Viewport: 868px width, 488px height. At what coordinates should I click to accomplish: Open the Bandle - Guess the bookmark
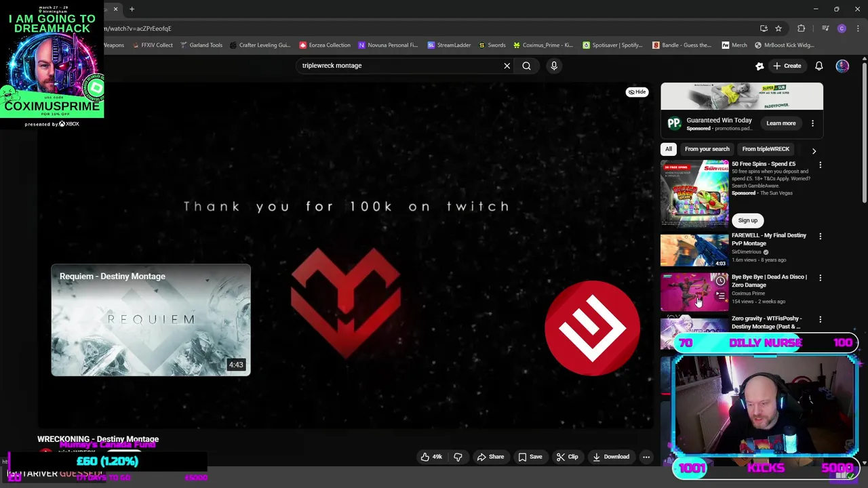click(682, 45)
